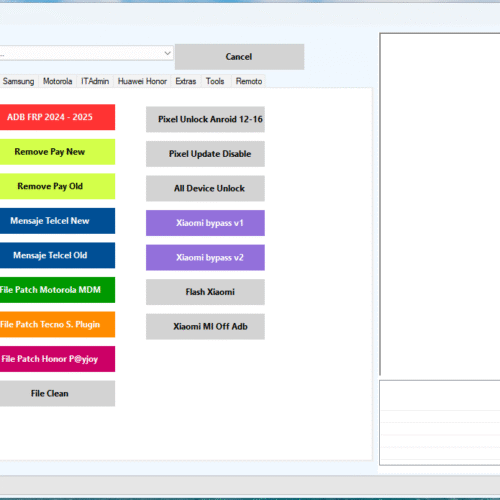Click File Patch Motorola MDM

[57, 290]
